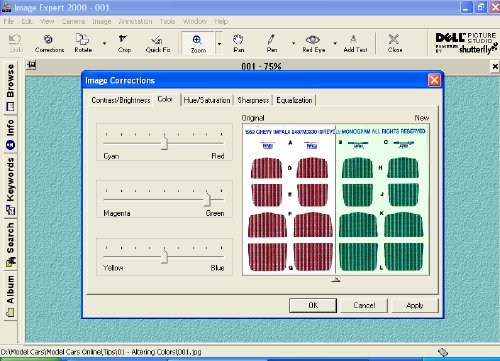Switch to the Equalization tab
This screenshot has height=361, width=500.
coord(294,100)
